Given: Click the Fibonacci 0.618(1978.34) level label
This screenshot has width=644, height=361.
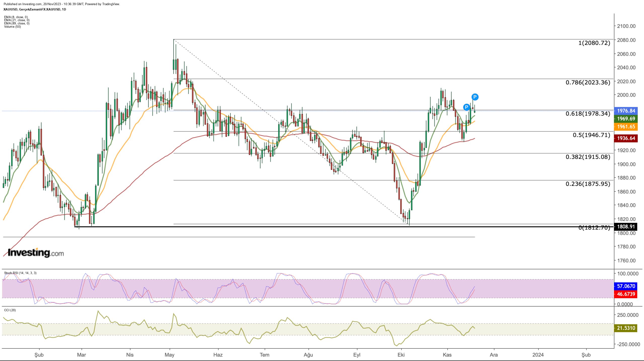Looking at the screenshot, I should (x=588, y=114).
